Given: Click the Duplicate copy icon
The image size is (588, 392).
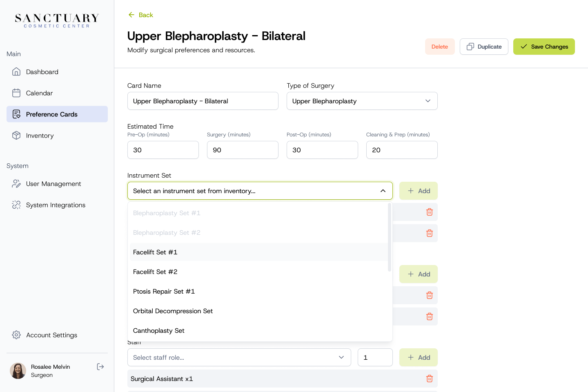Looking at the screenshot, I should 470,47.
